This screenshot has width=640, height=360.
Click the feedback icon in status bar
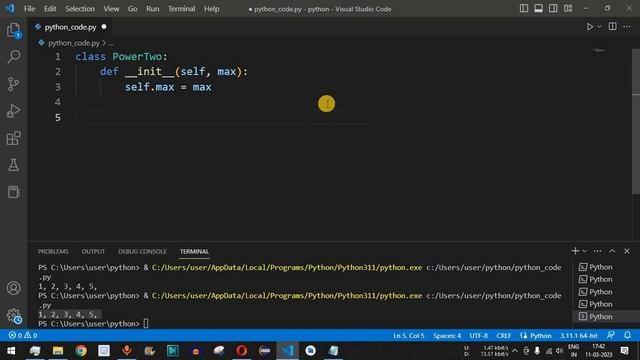point(611,335)
